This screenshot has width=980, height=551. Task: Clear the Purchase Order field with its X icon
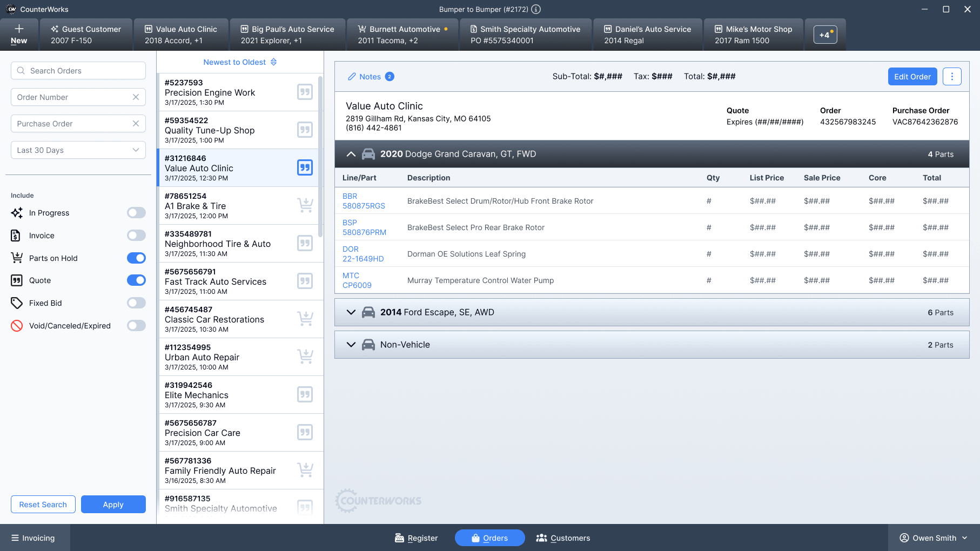click(x=136, y=124)
